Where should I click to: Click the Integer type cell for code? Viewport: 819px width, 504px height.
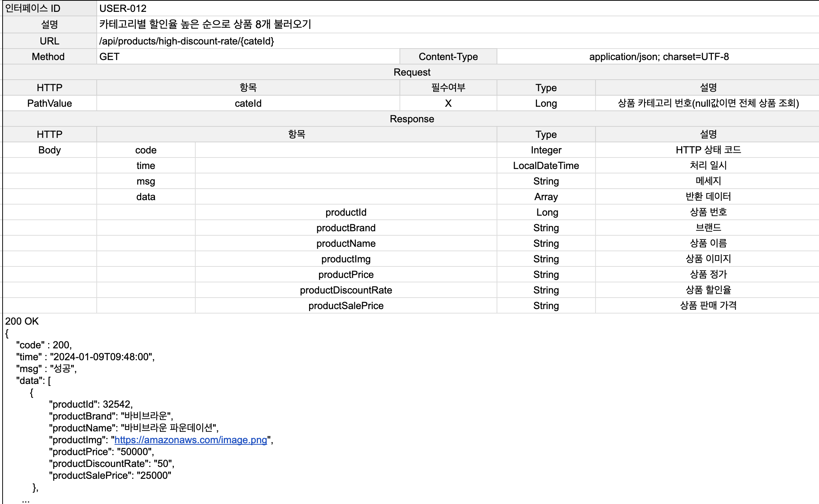click(546, 150)
